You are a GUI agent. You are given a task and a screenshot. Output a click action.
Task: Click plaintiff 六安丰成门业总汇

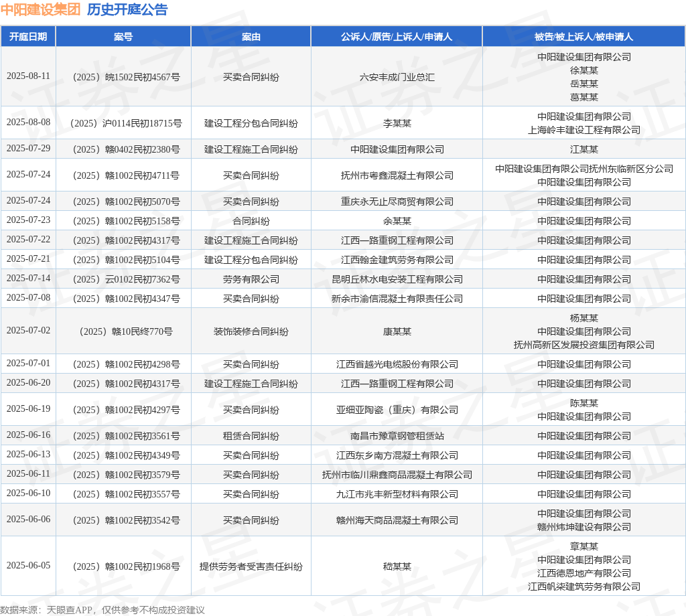[397, 78]
